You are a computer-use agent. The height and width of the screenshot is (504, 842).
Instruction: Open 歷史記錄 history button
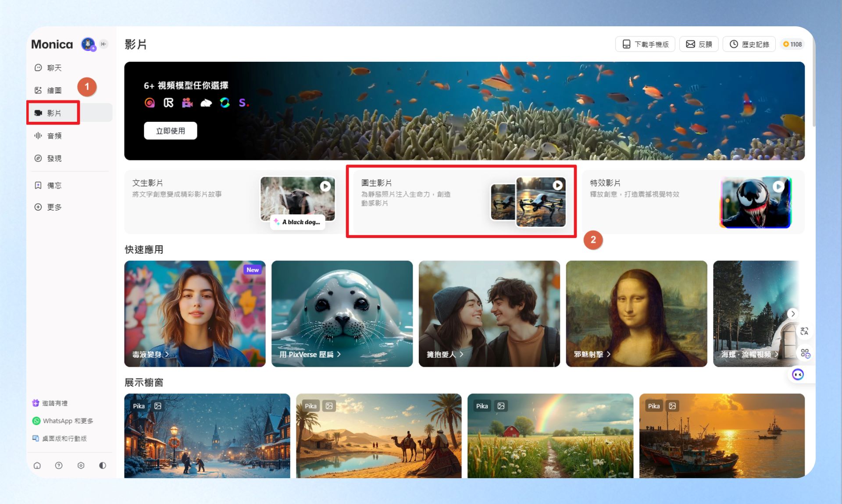(749, 44)
